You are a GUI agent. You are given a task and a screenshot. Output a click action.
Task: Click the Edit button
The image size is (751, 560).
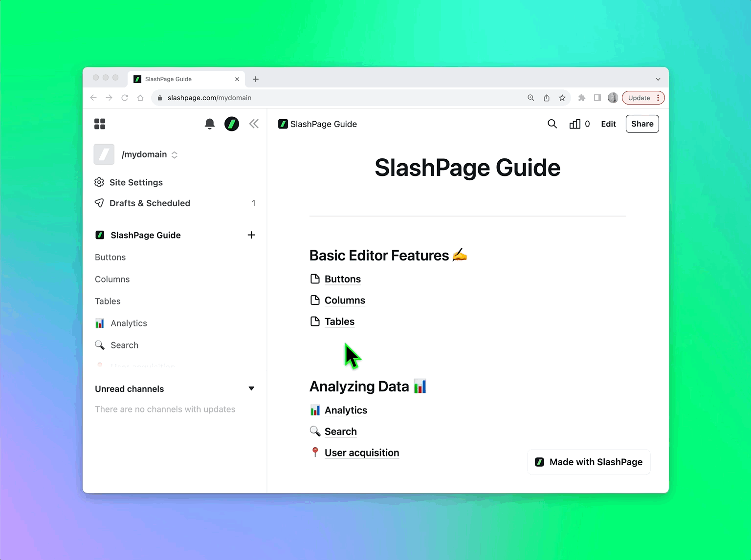[609, 124]
